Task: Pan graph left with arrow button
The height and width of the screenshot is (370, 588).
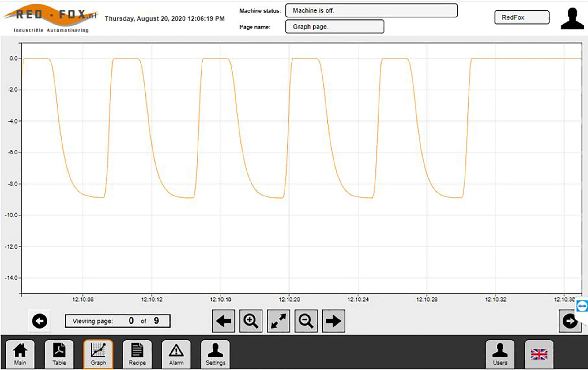Action: [223, 321]
